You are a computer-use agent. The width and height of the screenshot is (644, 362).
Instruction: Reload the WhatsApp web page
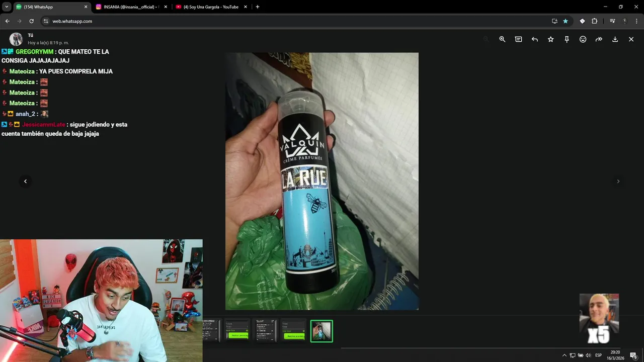(31, 21)
